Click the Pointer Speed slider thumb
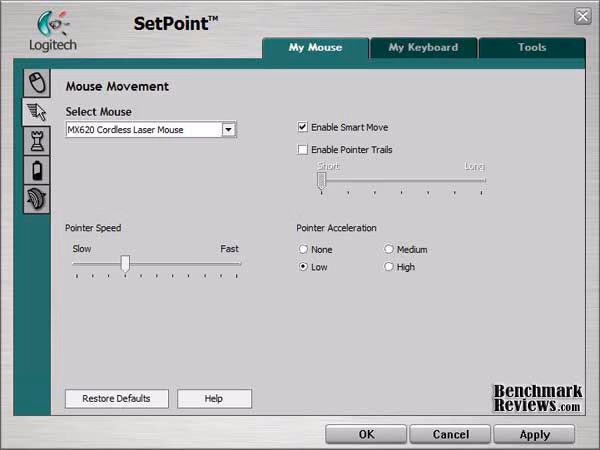This screenshot has height=450, width=600. (125, 264)
